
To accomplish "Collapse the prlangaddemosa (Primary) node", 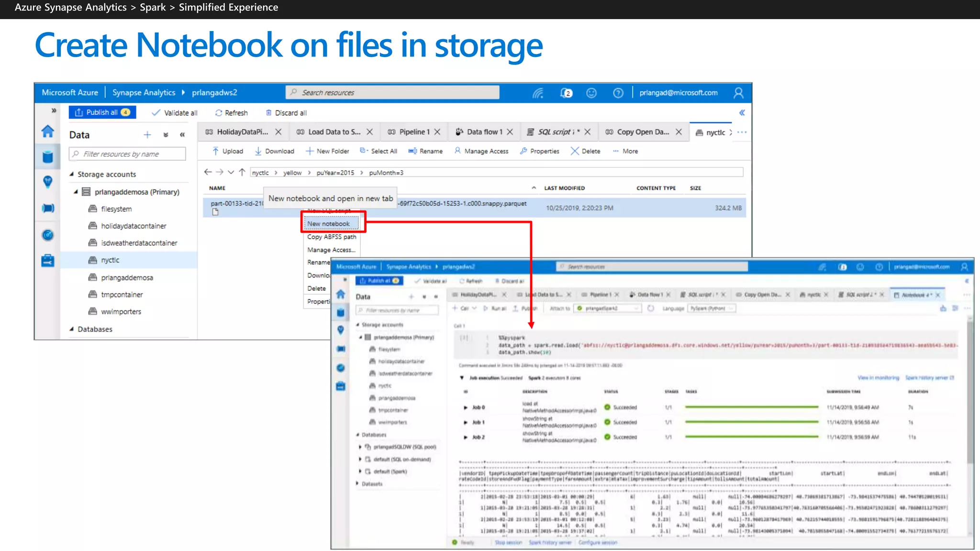I will 76,192.
